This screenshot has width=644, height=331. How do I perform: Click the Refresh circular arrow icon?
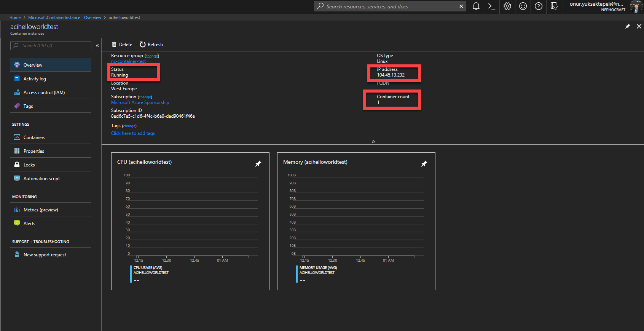143,45
